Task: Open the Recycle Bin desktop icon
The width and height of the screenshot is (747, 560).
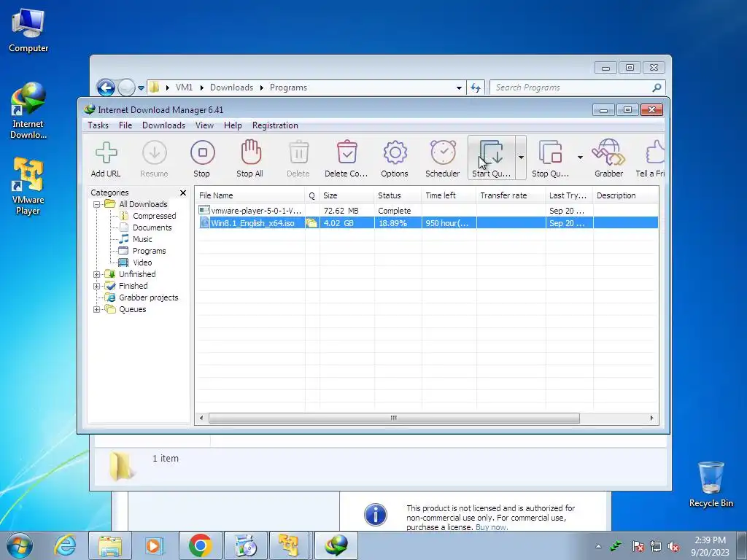Action: point(711,484)
